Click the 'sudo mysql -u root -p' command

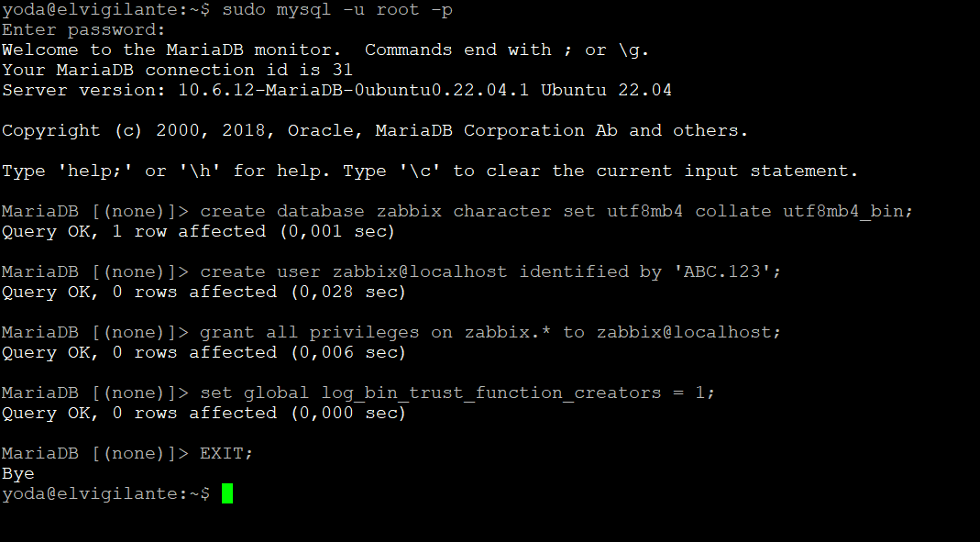tap(337, 10)
